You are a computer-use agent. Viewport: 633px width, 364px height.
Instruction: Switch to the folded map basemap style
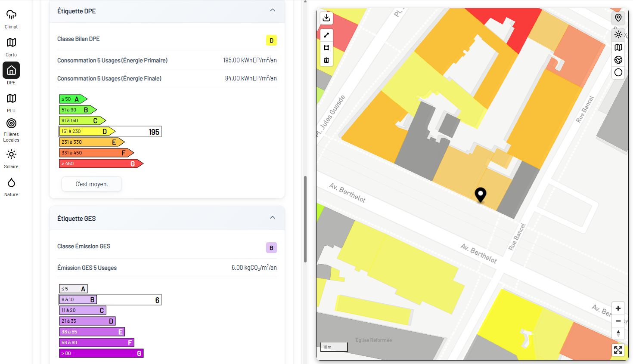[x=618, y=47]
